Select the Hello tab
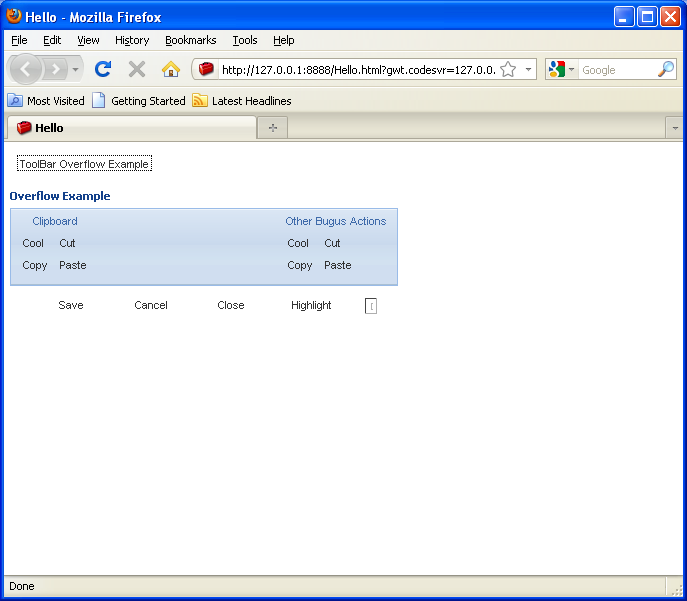The width and height of the screenshot is (687, 601). pyautogui.click(x=131, y=128)
